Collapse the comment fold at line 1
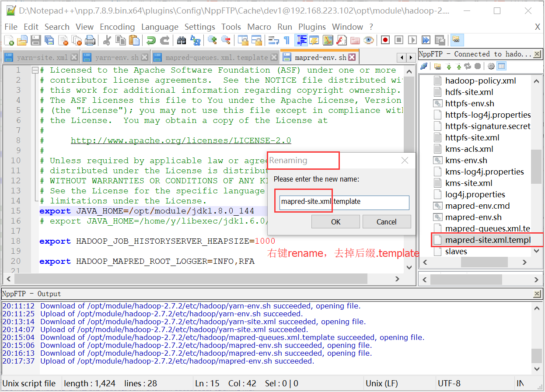This screenshot has height=392, width=545. (35, 70)
